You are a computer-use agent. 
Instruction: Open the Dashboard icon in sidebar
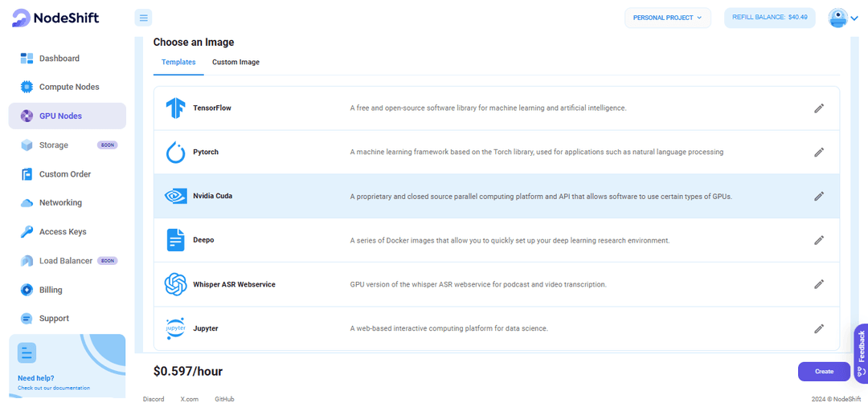27,58
